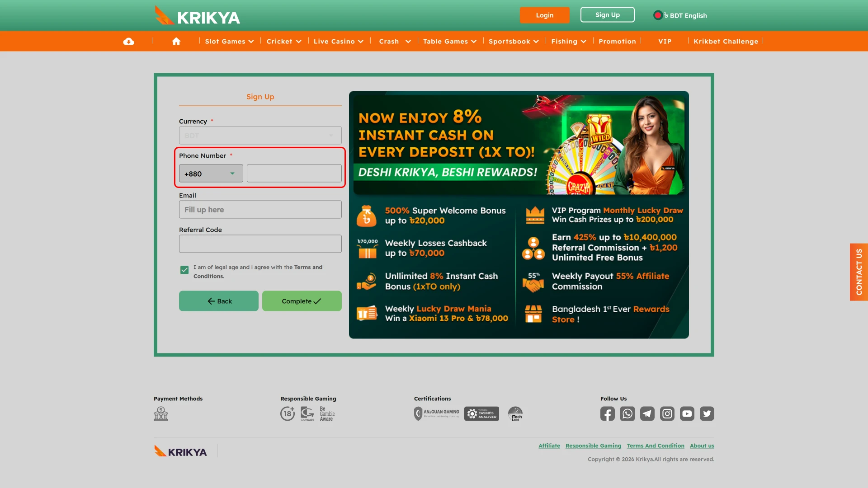
Task: Open the Terms And Condition footer link
Action: (656, 446)
